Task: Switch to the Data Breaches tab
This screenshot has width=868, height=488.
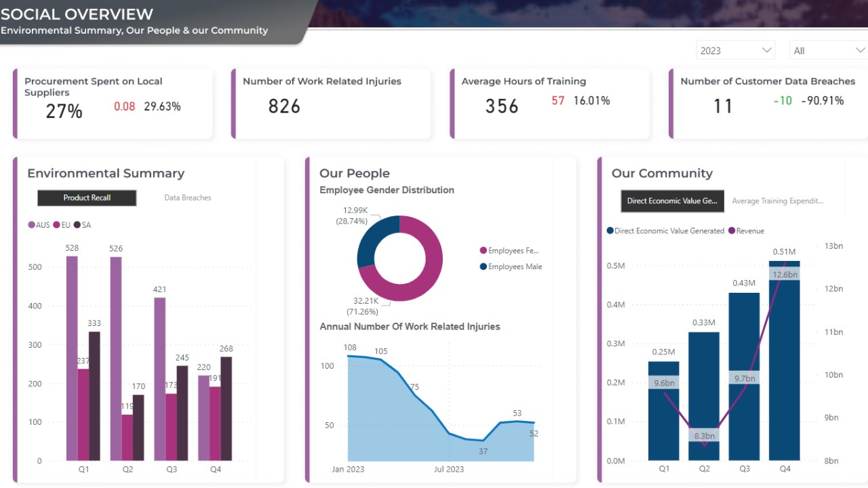Action: 187,198
